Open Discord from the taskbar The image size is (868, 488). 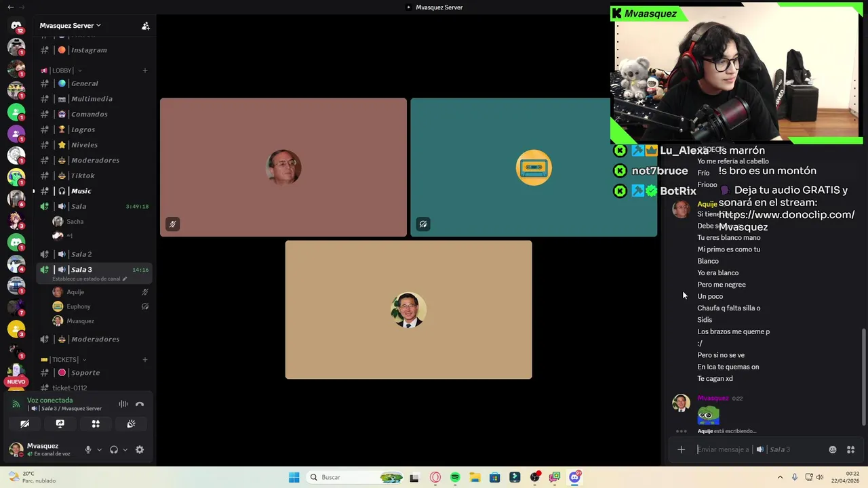574,477
